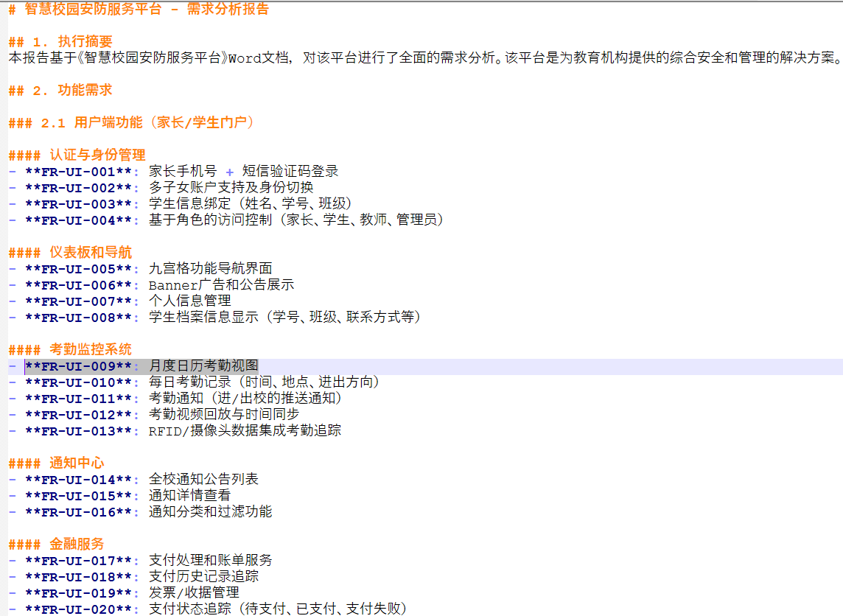The width and height of the screenshot is (843, 616).
Task: Click line FR-UI-004 基于角色的访问控制
Action: click(x=226, y=220)
